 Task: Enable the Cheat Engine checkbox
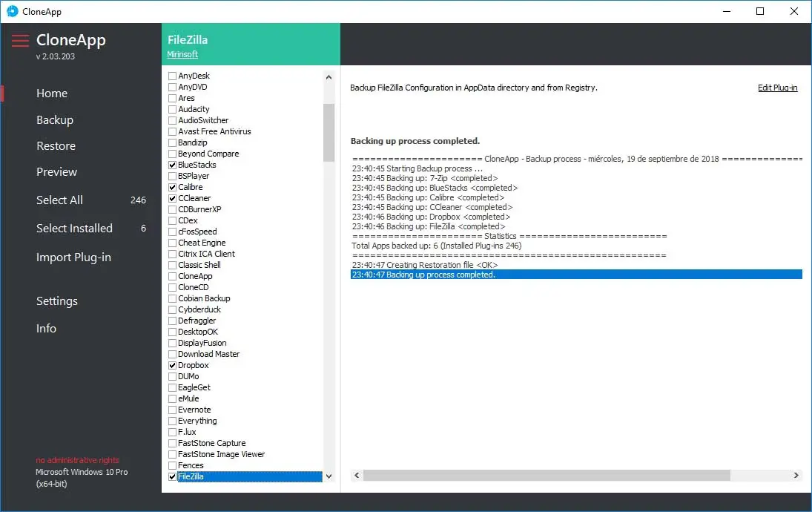coord(173,243)
